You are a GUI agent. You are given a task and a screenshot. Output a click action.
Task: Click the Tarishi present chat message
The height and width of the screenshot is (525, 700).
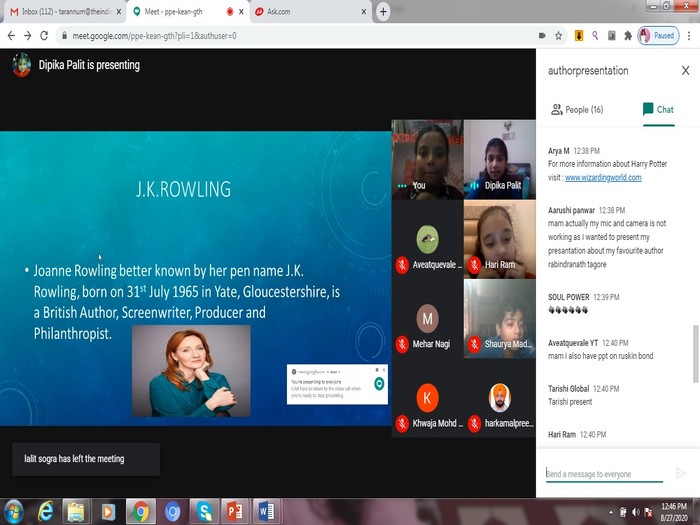click(x=570, y=402)
